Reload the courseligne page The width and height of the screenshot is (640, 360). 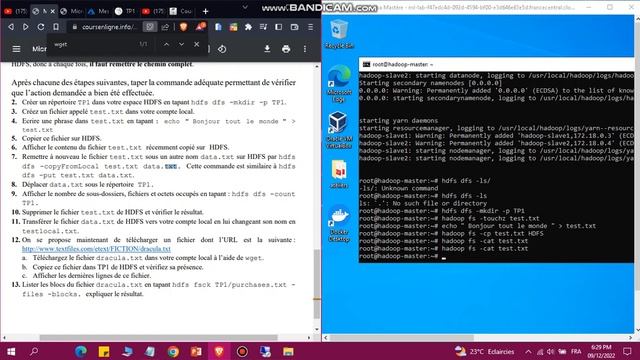coord(41,27)
